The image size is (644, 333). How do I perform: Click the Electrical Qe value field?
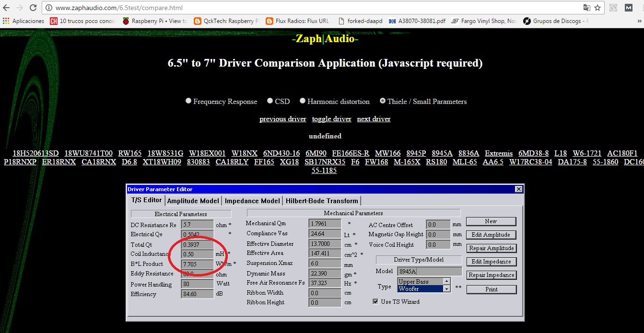(x=197, y=234)
